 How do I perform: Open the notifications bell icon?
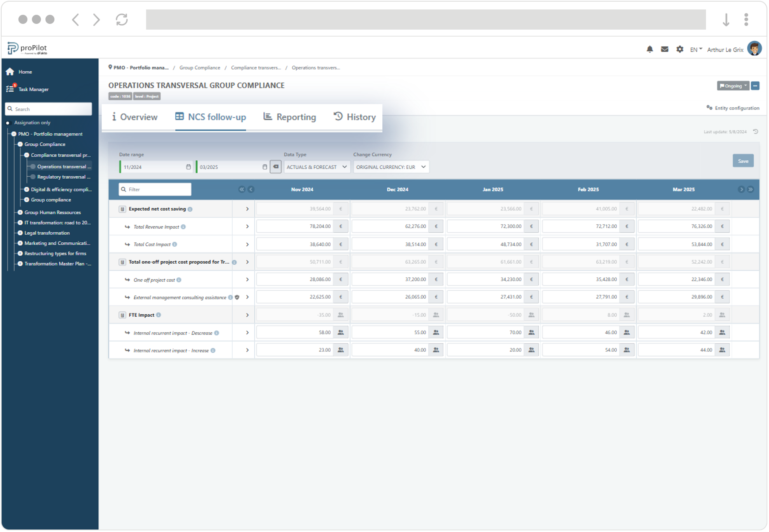650,49
